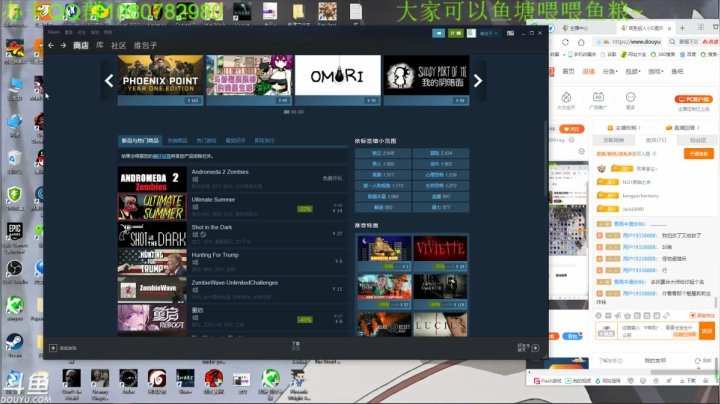Open the 社区 community tab in Steam

coord(118,45)
